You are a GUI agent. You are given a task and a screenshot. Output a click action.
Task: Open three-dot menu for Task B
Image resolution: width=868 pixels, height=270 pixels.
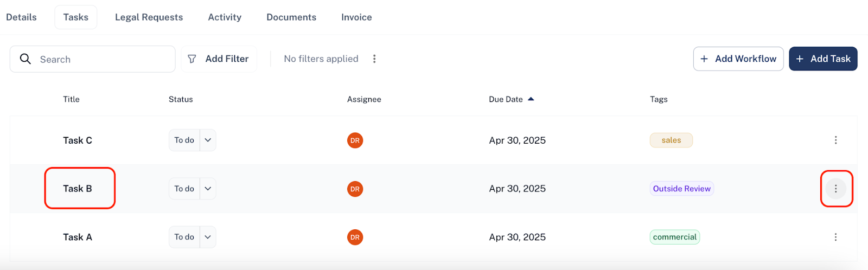(x=835, y=189)
